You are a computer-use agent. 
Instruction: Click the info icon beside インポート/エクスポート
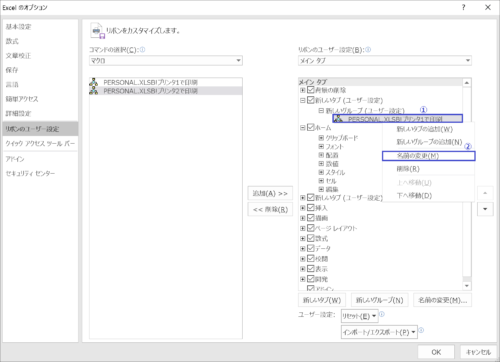(421, 330)
